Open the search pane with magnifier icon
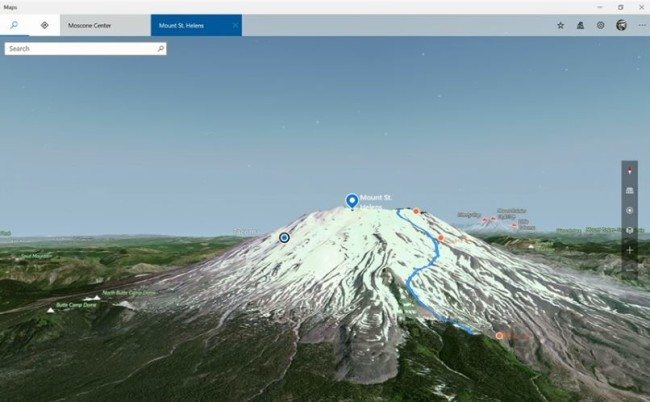650x402 pixels. pos(14,25)
